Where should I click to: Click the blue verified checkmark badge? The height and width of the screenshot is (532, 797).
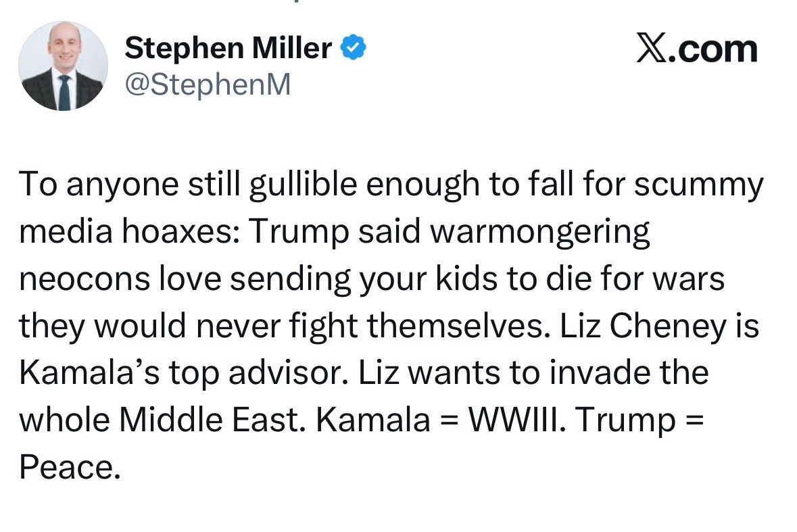[x=353, y=48]
